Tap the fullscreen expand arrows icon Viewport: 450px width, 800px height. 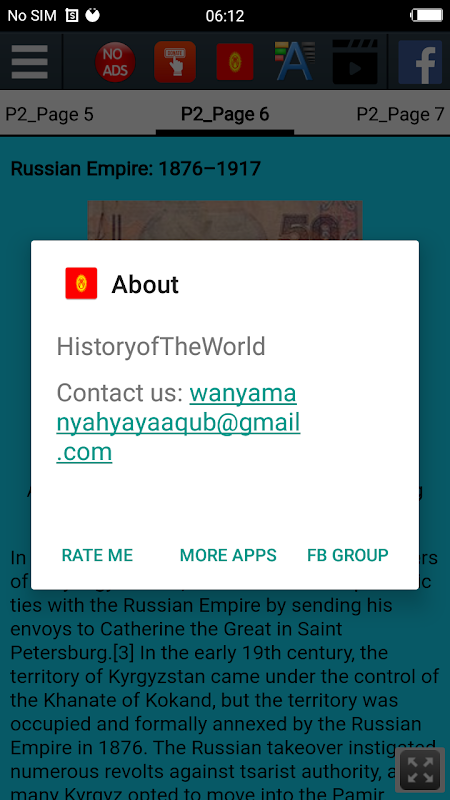click(x=420, y=770)
